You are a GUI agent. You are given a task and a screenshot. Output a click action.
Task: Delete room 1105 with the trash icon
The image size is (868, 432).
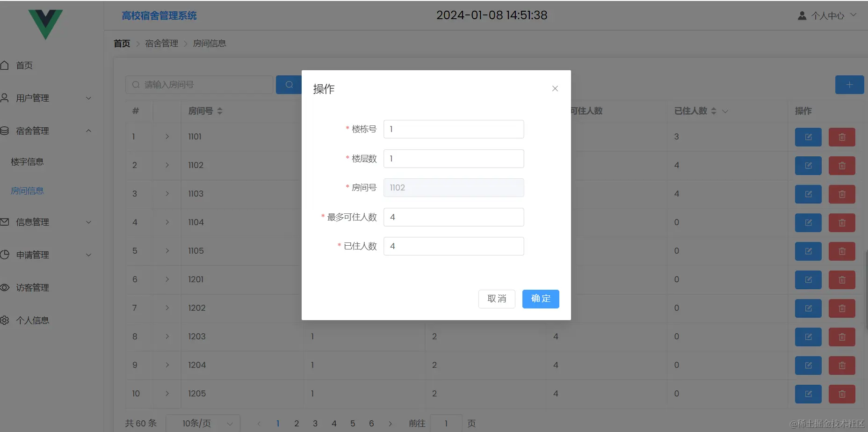click(842, 251)
